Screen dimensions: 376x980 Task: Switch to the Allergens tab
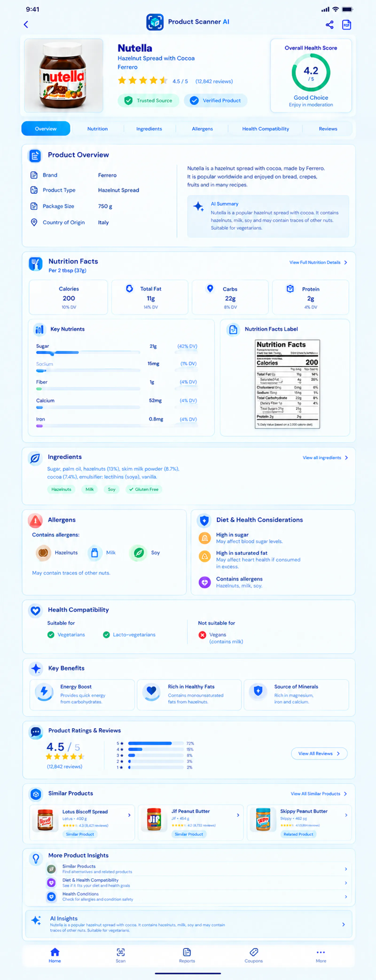click(202, 129)
